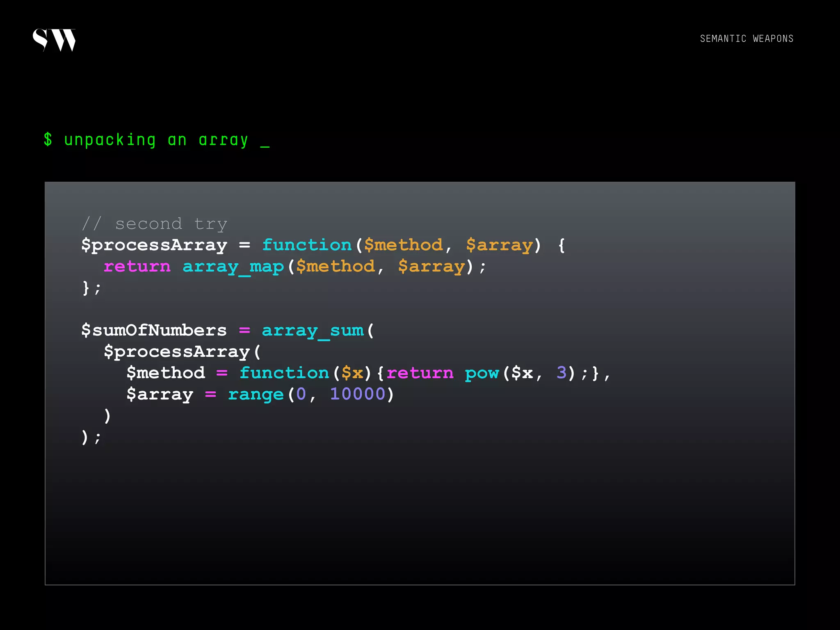Click 'function' keyword before ($method, $array)

click(307, 245)
